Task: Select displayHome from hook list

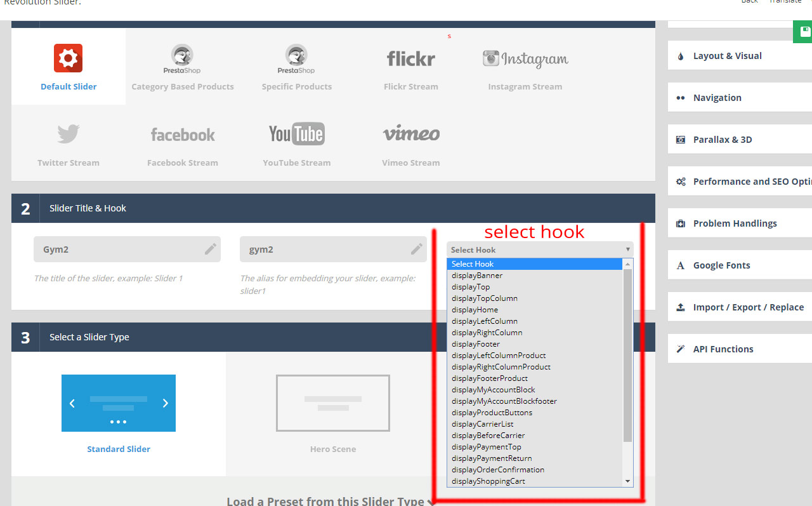Action: click(475, 310)
